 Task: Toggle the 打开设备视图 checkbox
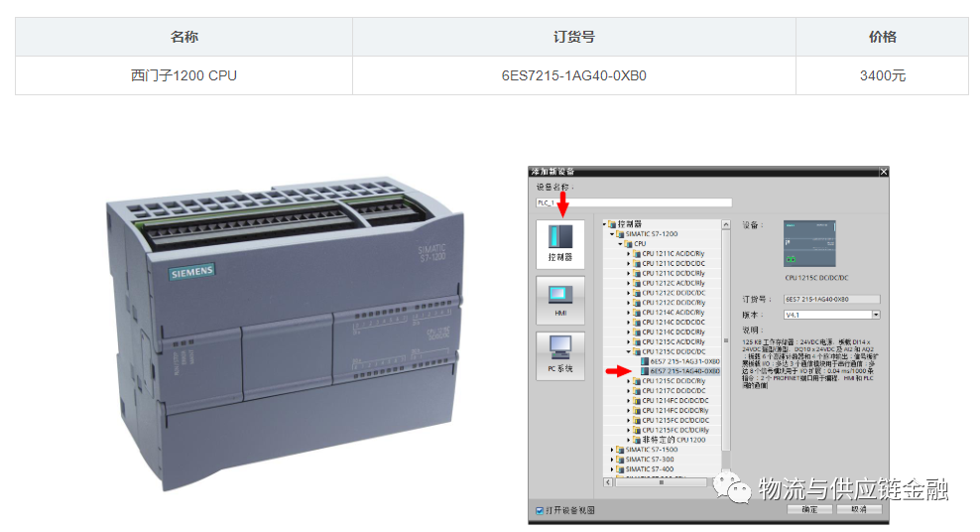coord(540,511)
